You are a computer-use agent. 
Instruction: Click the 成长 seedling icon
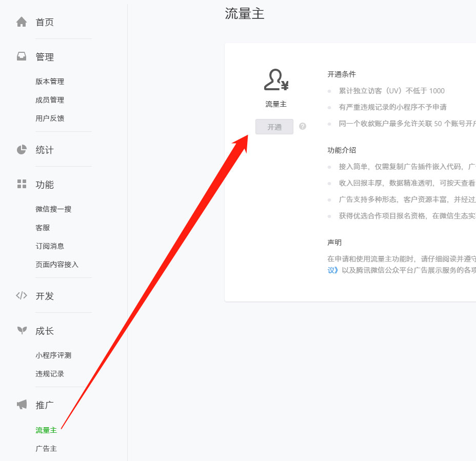click(x=21, y=331)
